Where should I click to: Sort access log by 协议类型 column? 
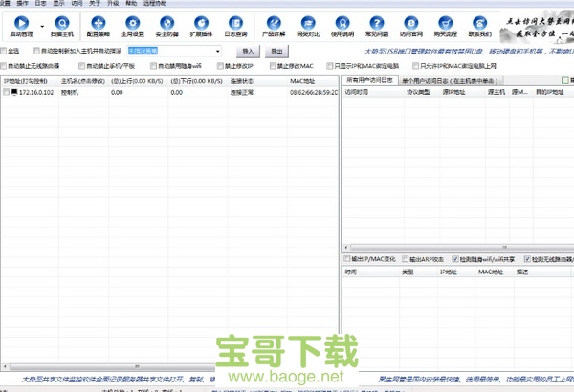[x=422, y=92]
